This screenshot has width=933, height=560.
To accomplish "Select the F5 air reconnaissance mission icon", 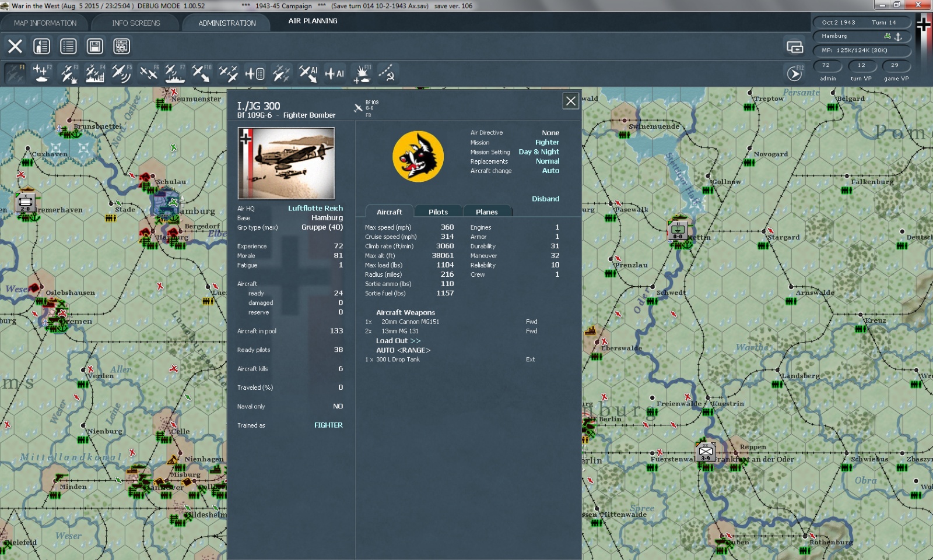I will coord(121,73).
